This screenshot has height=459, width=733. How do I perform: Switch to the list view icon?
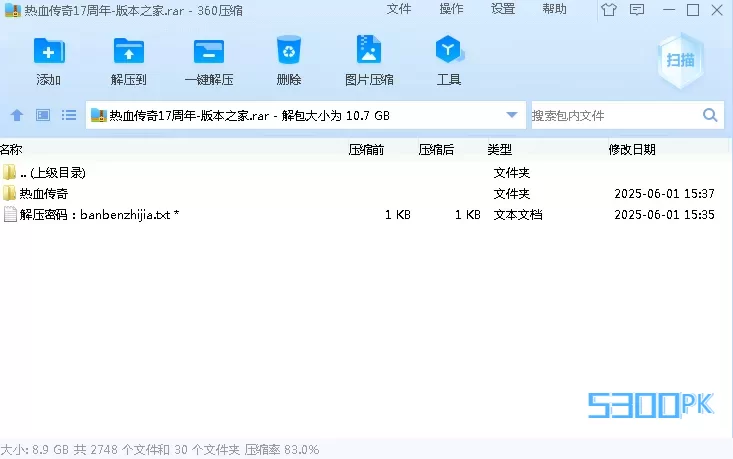click(69, 115)
